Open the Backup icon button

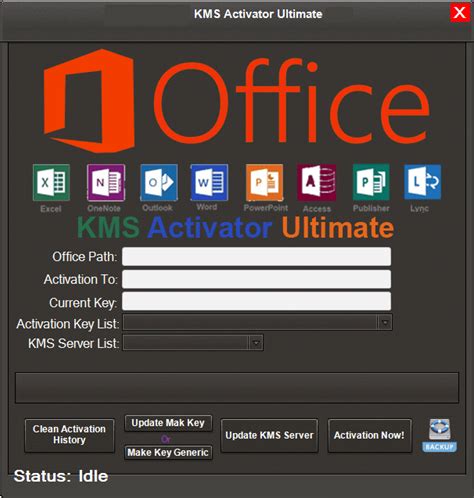pos(439,435)
